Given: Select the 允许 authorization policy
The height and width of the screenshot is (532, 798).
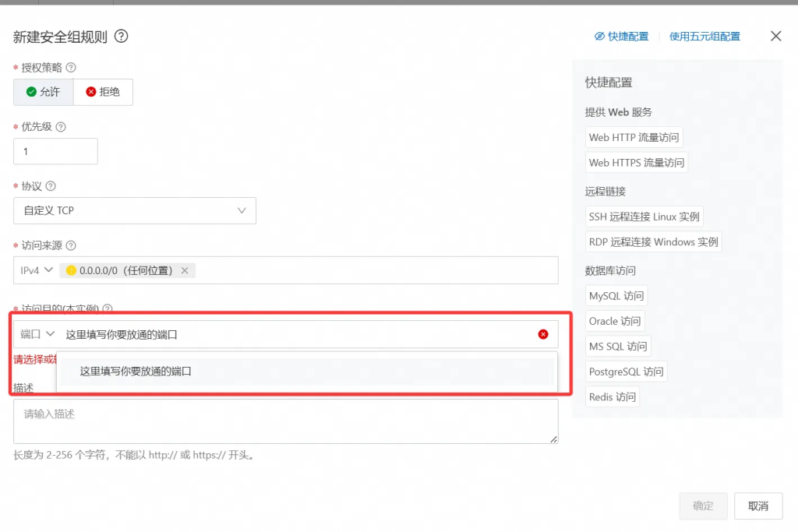Looking at the screenshot, I should [44, 92].
